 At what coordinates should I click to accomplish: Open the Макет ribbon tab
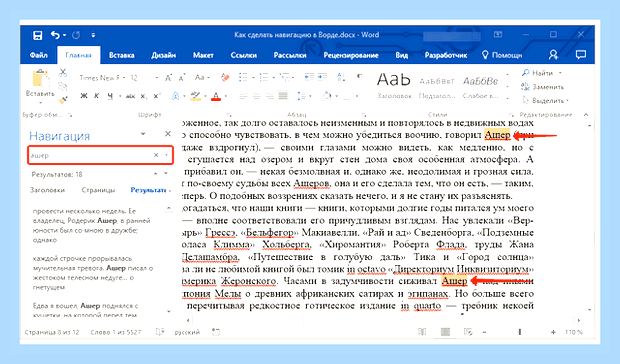203,55
